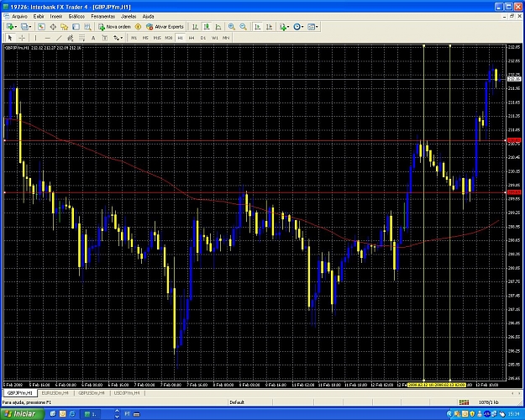
Task: Switch to M30 timeframe
Action: (x=168, y=38)
